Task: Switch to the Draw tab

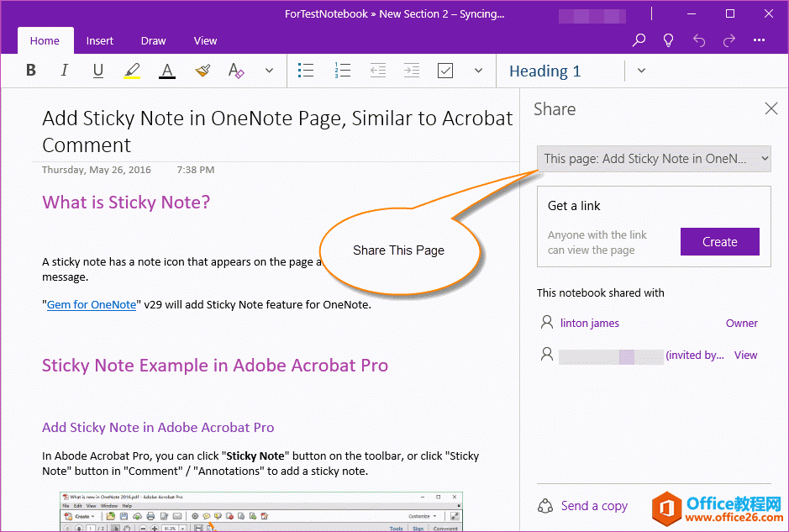Action: (153, 40)
